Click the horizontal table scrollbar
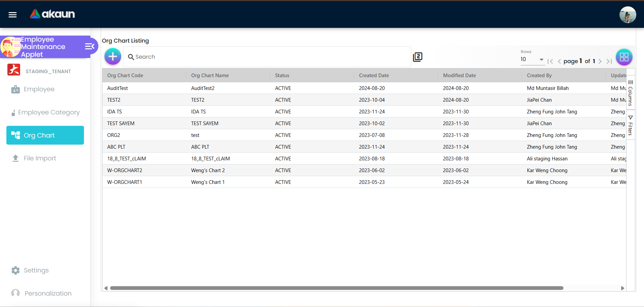 pyautogui.click(x=336, y=288)
